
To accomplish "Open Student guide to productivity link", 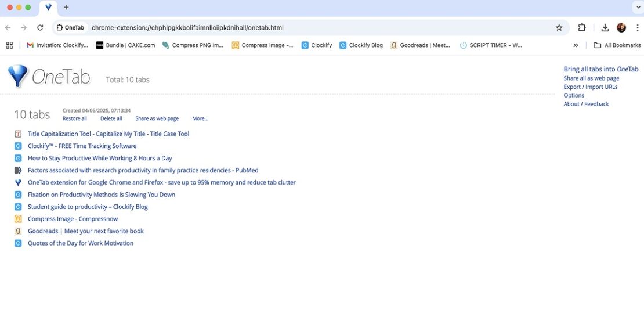I will click(88, 206).
